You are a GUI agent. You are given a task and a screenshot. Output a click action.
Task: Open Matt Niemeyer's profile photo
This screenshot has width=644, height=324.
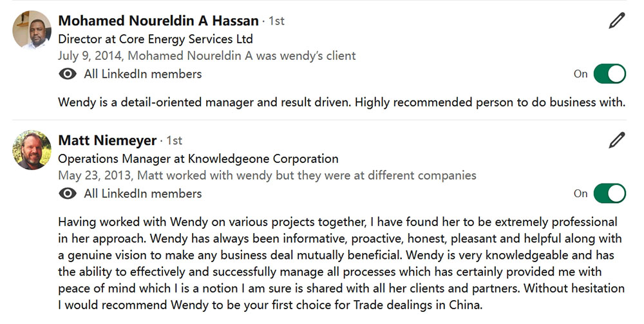tap(32, 150)
